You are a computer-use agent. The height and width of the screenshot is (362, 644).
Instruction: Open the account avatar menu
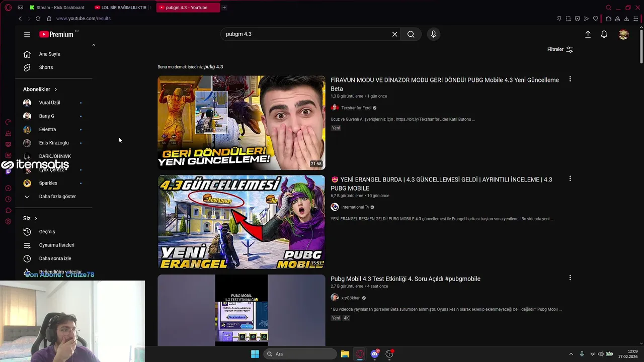point(623,34)
